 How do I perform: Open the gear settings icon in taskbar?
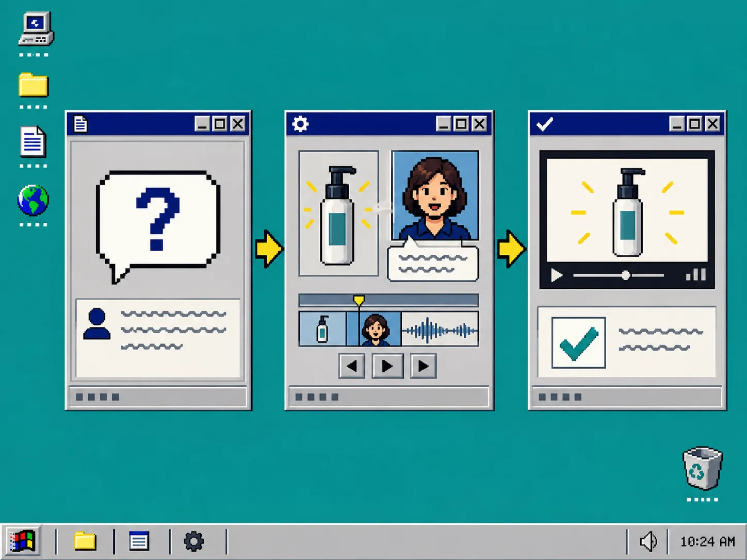(194, 541)
